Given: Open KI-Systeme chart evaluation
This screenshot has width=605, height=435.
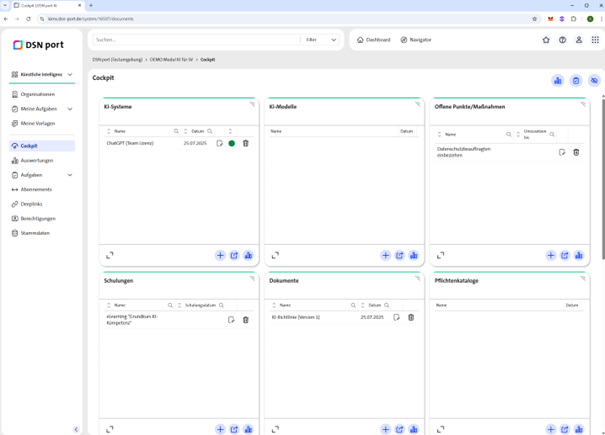Looking at the screenshot, I should 248,255.
